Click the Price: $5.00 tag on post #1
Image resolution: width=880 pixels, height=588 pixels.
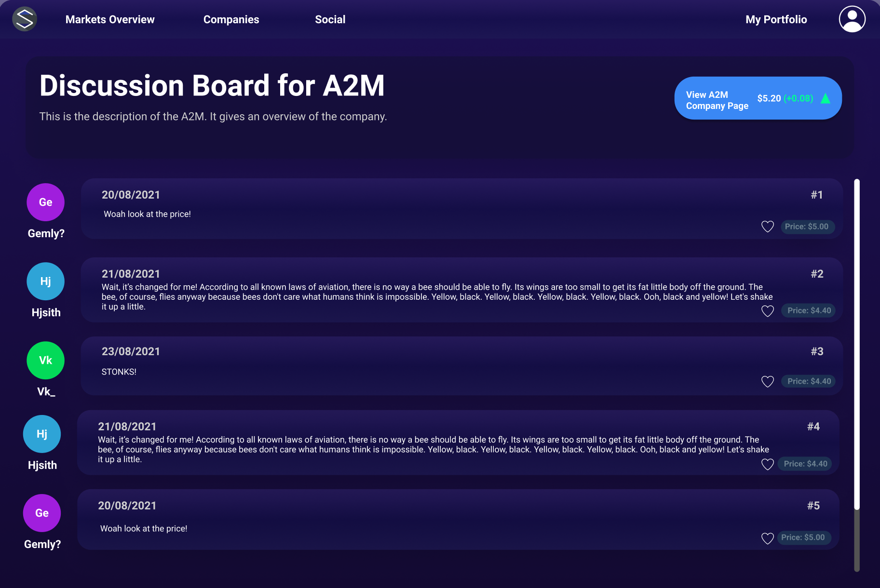point(807,227)
